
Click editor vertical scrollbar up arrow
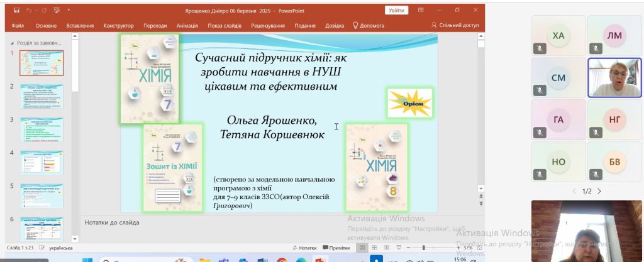pyautogui.click(x=481, y=36)
